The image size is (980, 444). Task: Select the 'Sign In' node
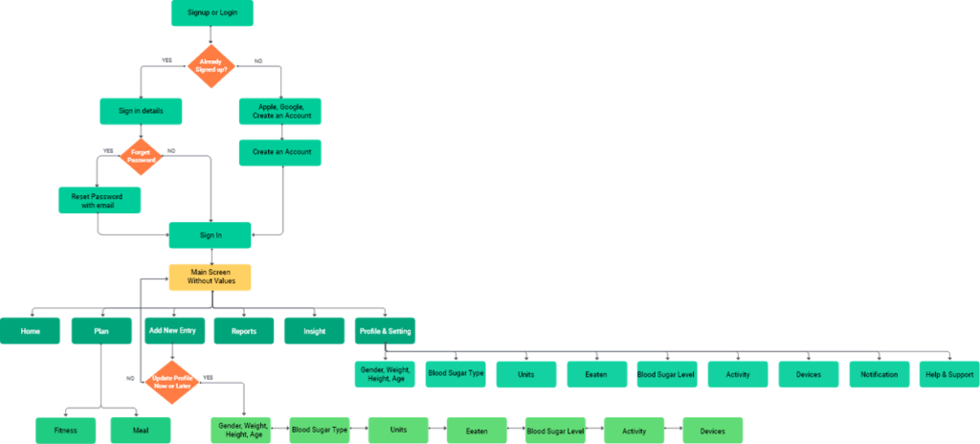pos(210,235)
